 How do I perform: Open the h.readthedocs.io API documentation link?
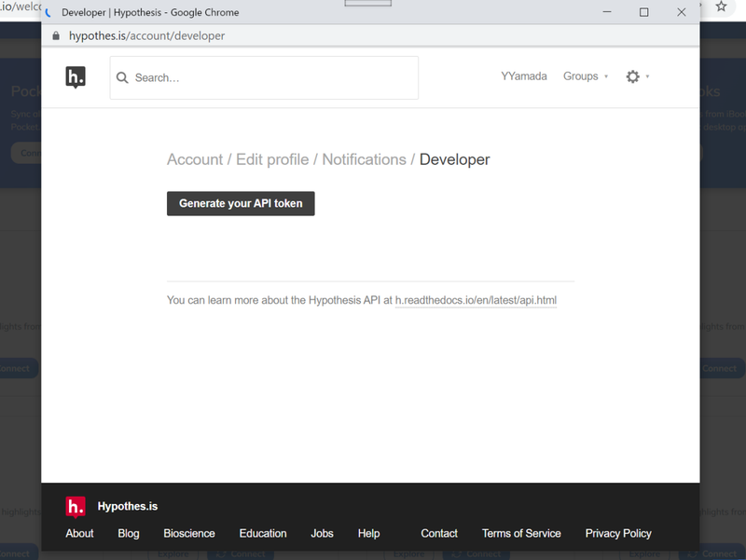click(x=476, y=300)
